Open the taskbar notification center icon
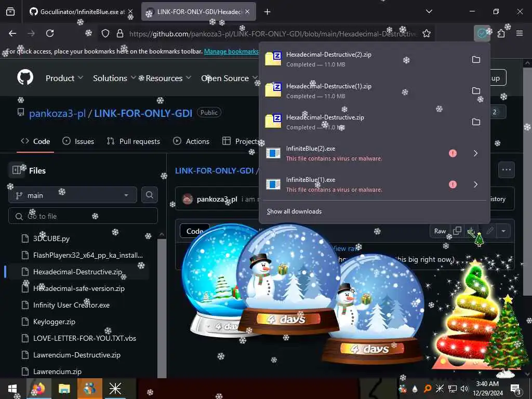This screenshot has width=532, height=399. (515, 389)
